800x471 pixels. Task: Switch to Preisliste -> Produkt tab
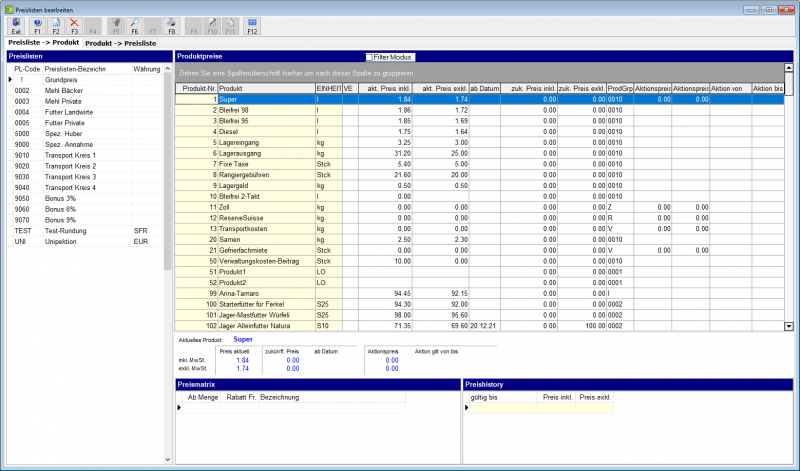click(x=44, y=43)
